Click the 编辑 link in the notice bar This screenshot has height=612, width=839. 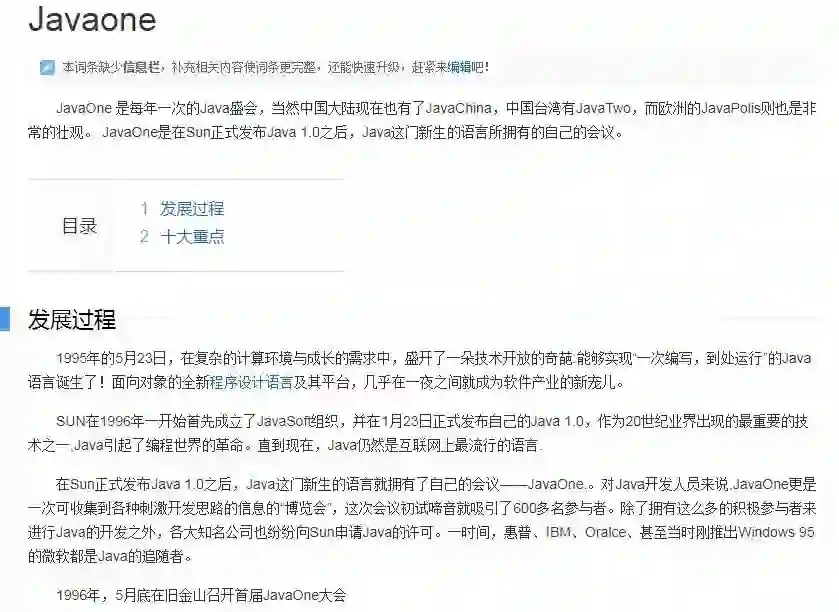pos(459,67)
